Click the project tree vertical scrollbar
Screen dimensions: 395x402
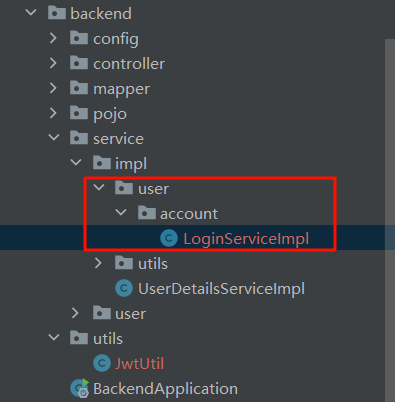(390, 220)
